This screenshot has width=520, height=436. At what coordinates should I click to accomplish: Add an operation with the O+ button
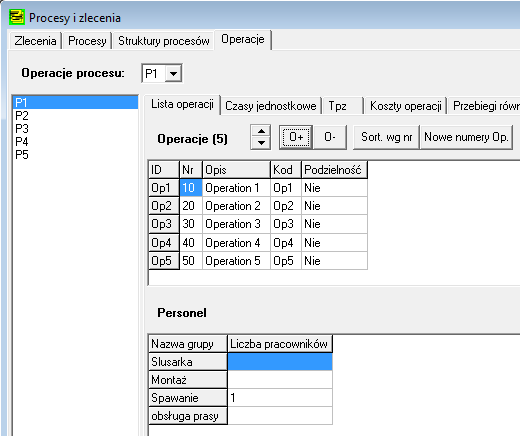(296, 137)
